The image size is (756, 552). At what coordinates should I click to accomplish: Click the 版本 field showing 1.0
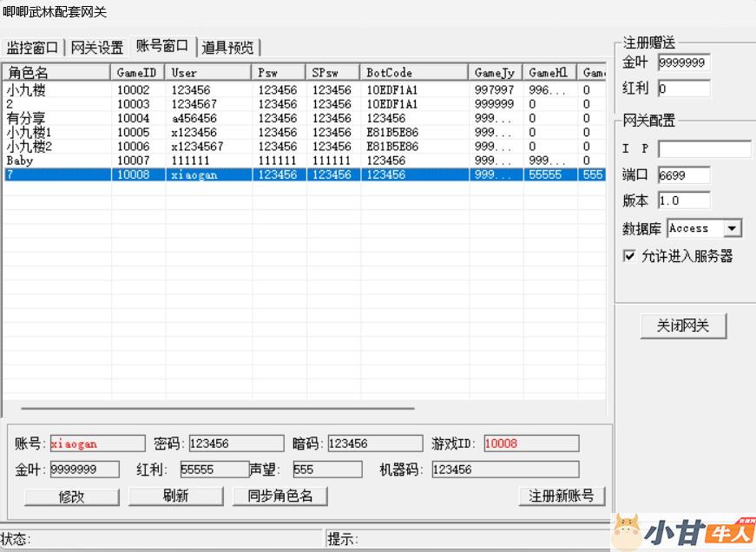(684, 200)
